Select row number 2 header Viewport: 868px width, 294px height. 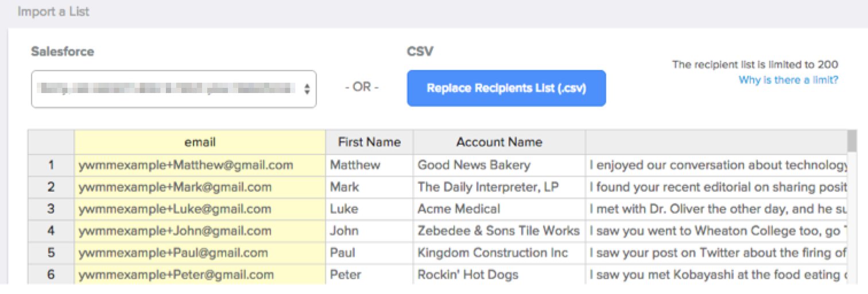(x=51, y=187)
